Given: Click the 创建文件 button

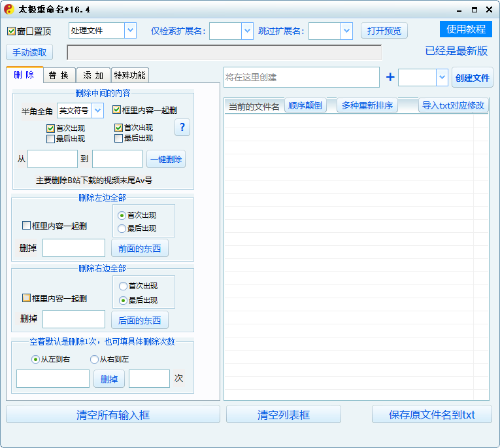Looking at the screenshot, I should click(472, 78).
